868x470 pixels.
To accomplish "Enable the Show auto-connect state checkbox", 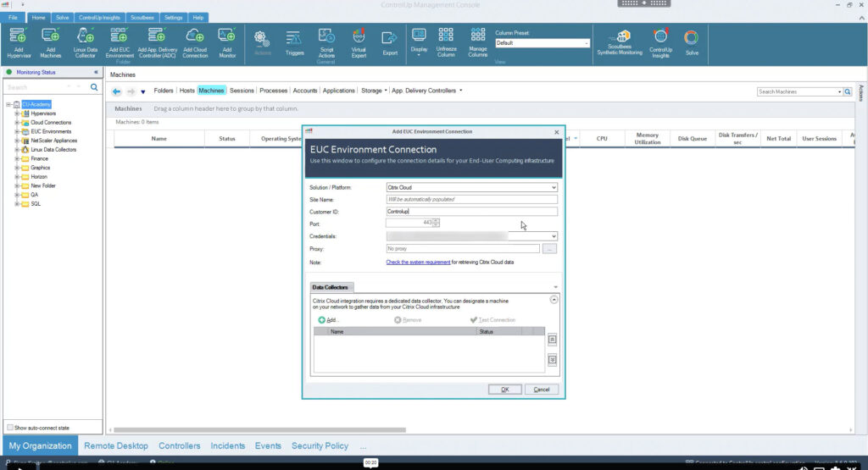I will (x=10, y=428).
